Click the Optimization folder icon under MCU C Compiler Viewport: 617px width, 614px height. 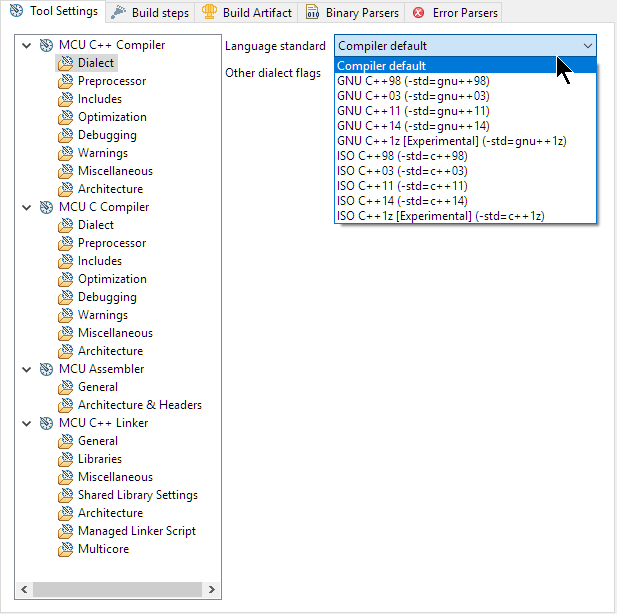[65, 279]
